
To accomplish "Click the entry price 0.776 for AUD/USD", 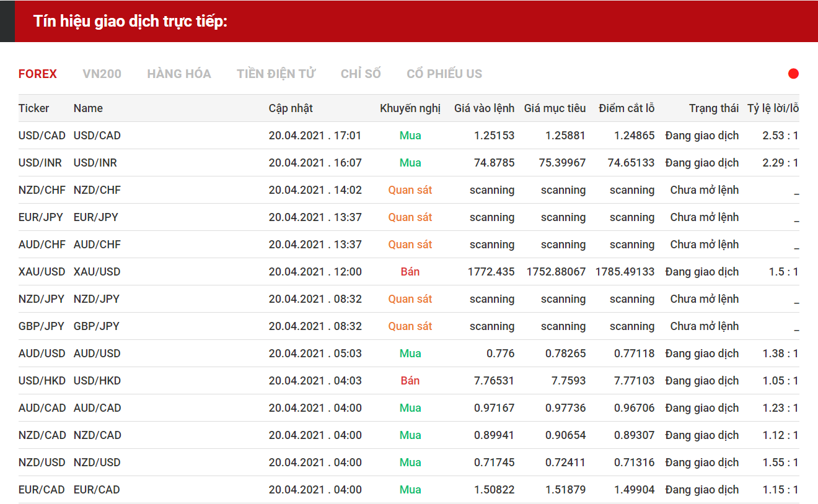I will [x=501, y=354].
